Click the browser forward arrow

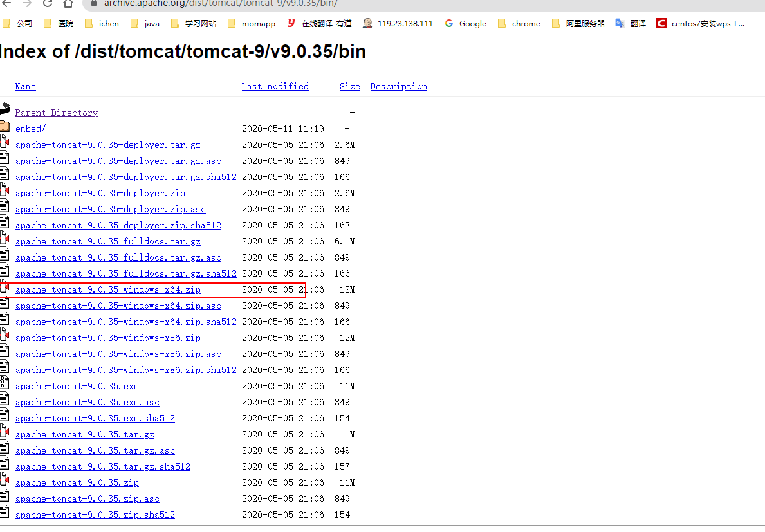pyautogui.click(x=26, y=3)
